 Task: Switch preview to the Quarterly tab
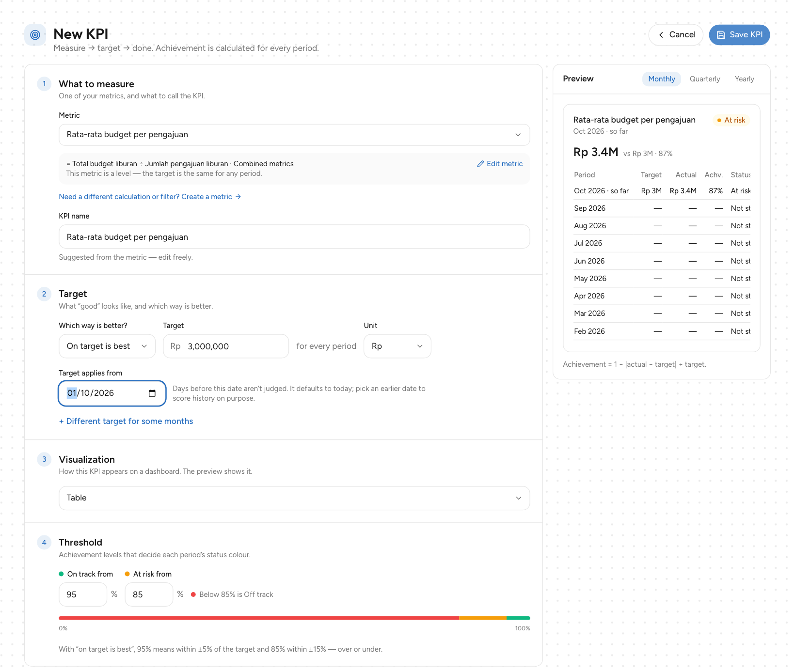click(705, 79)
